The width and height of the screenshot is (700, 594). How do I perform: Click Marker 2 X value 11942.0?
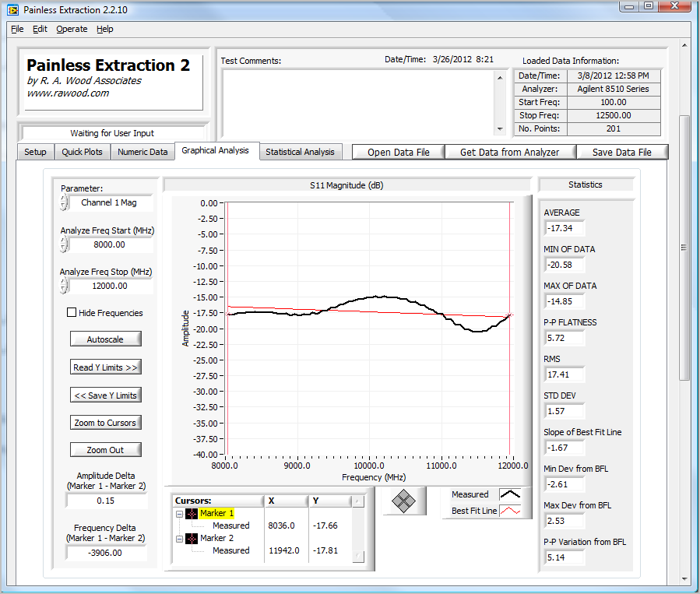[284, 550]
